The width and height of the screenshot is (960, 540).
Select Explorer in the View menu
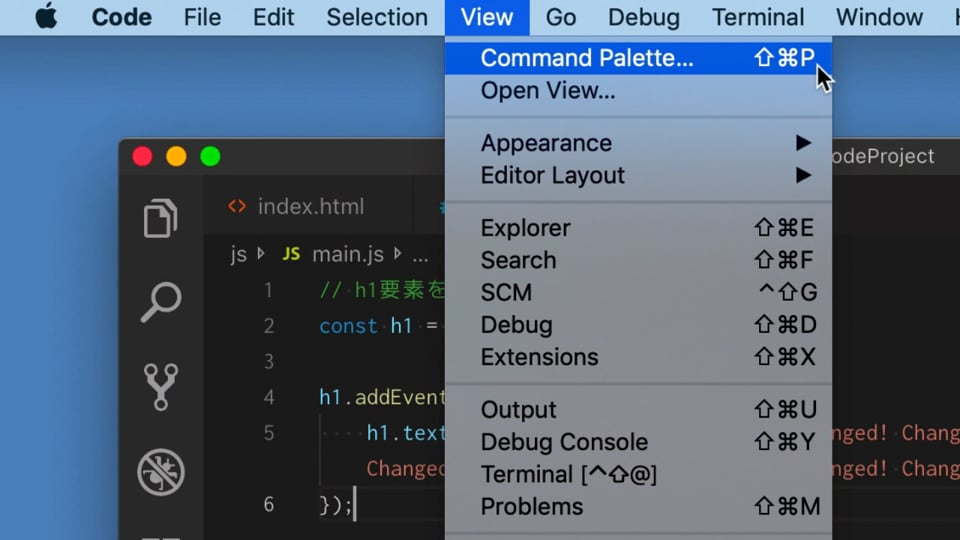click(638, 228)
